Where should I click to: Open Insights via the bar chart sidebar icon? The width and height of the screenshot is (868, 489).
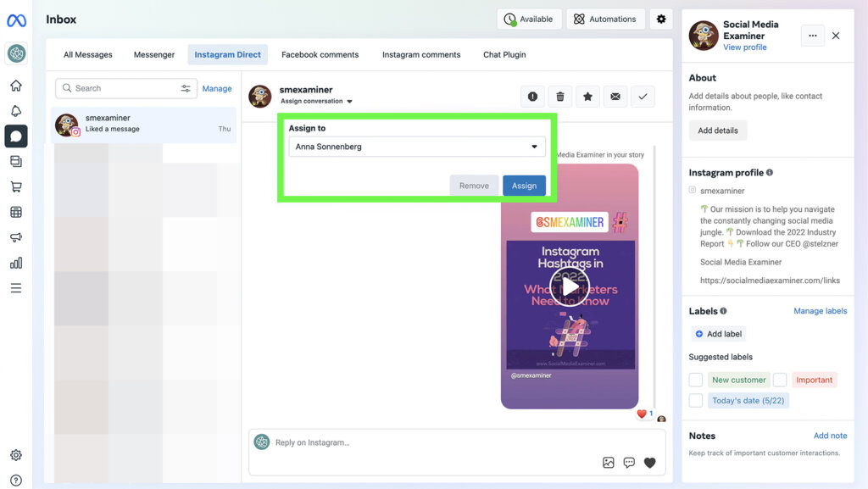(16, 263)
